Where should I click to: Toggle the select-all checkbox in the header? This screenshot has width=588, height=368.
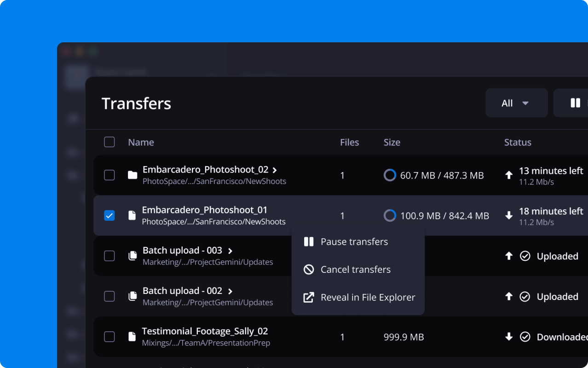coord(109,142)
